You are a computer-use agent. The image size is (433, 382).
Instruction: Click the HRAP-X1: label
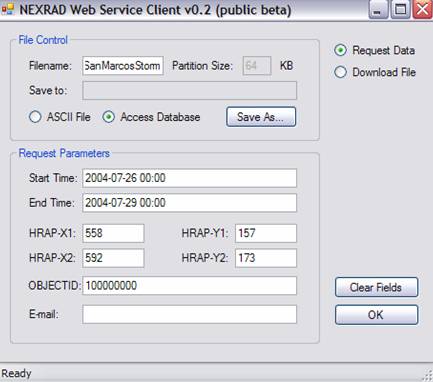pyautogui.click(x=52, y=233)
